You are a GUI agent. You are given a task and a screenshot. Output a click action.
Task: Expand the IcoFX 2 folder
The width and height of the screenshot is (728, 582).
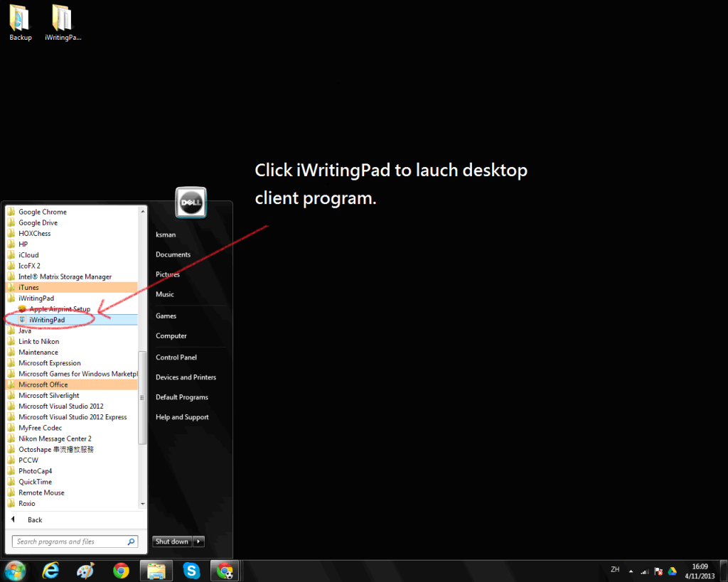[72, 266]
